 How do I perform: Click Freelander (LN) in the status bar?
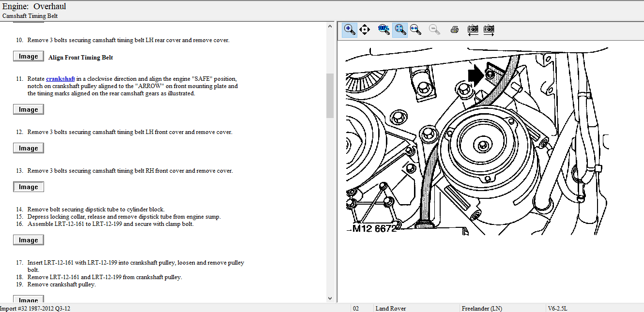481,308
